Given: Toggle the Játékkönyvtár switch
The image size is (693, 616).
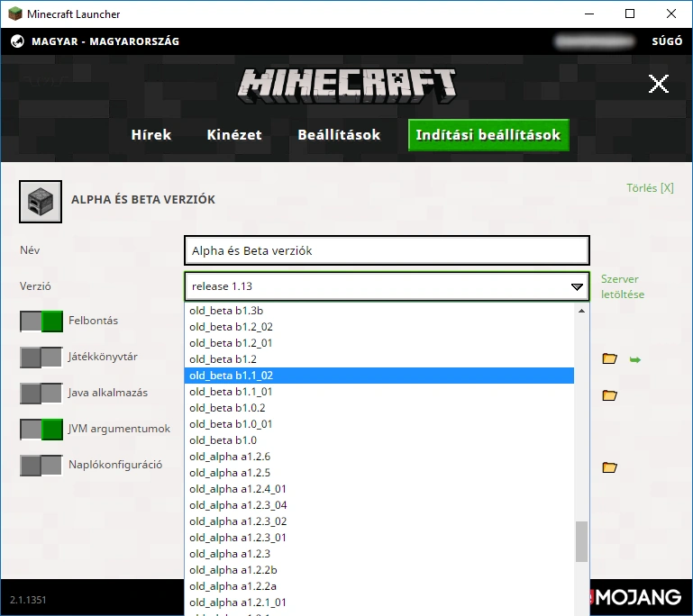Looking at the screenshot, I should [x=41, y=358].
